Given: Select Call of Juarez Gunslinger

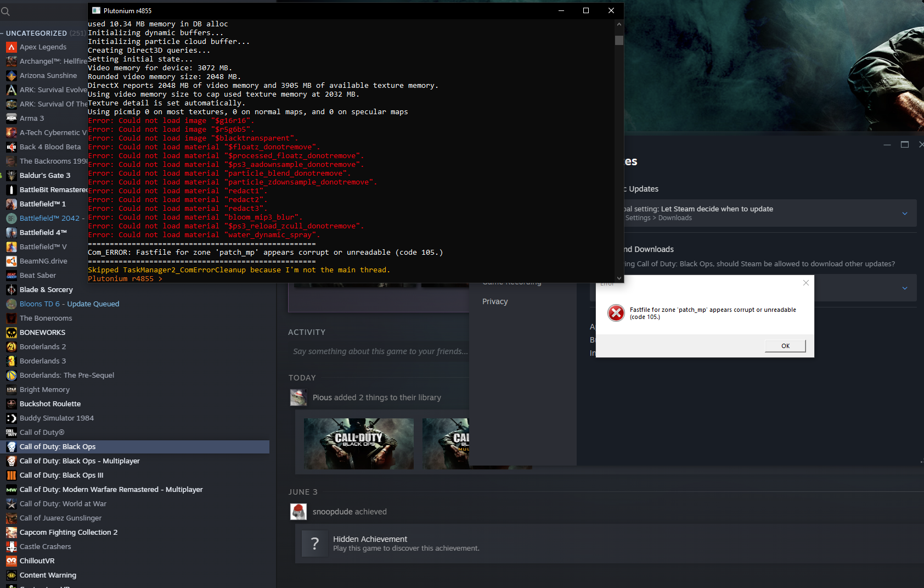Looking at the screenshot, I should 135,518.
